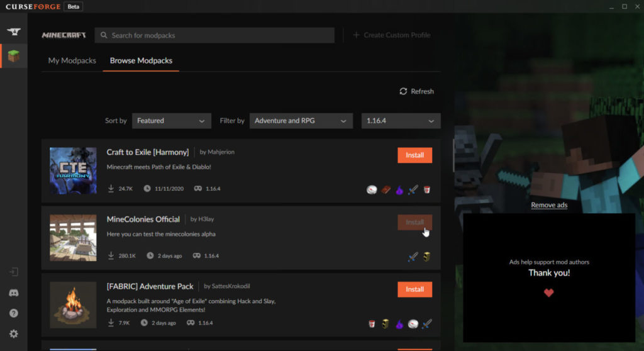This screenshot has height=351, width=644.
Task: Expand the 1.16.4 version dropdown
Action: click(401, 121)
